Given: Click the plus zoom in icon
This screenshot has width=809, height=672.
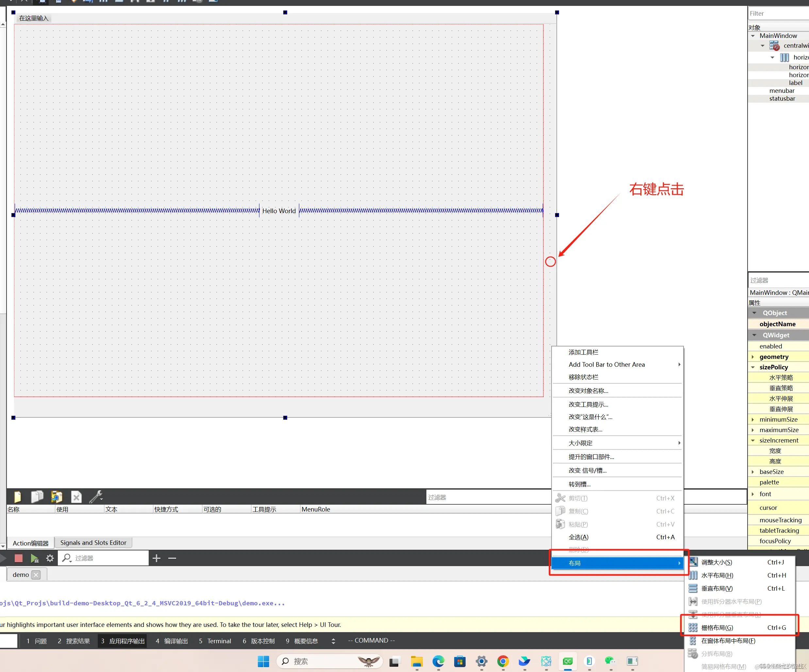Looking at the screenshot, I should click(x=157, y=558).
